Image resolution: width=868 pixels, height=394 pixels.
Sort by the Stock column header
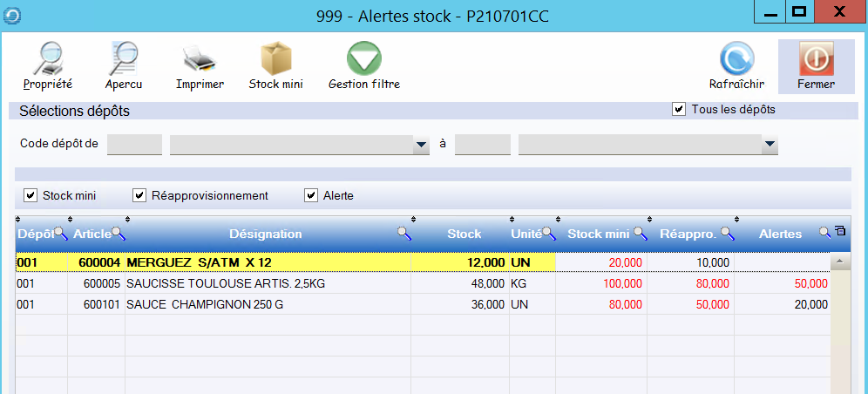[x=464, y=234]
